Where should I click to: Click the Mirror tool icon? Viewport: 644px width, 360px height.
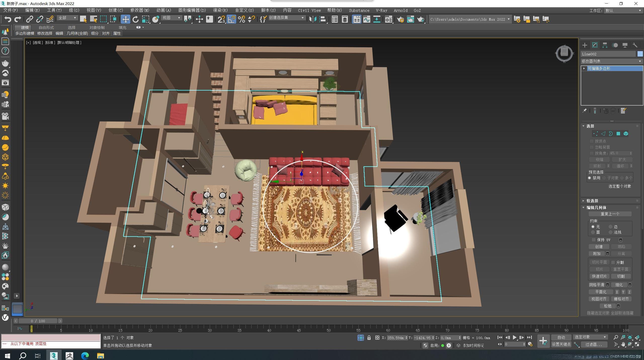313,19
